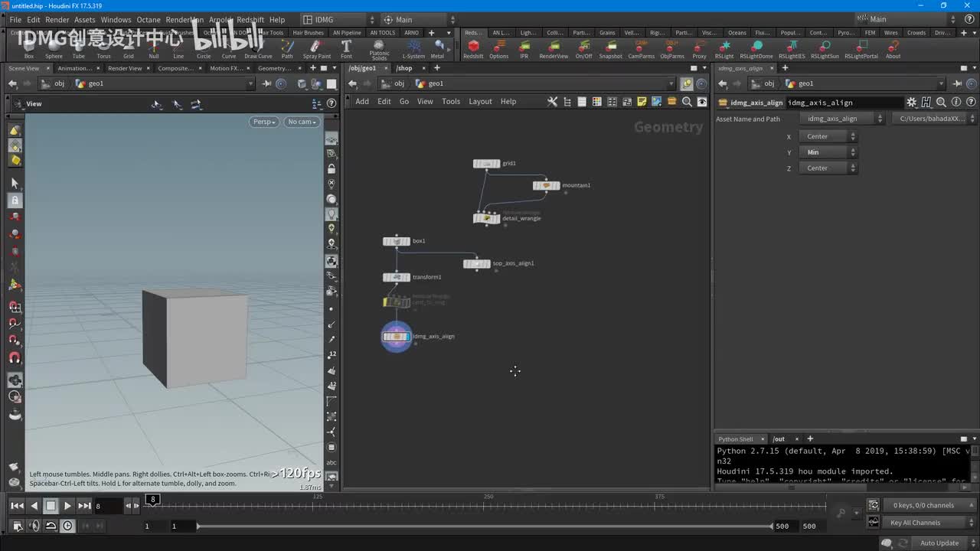This screenshot has width=980, height=551.
Task: Open the Persp viewport menu
Action: (263, 122)
